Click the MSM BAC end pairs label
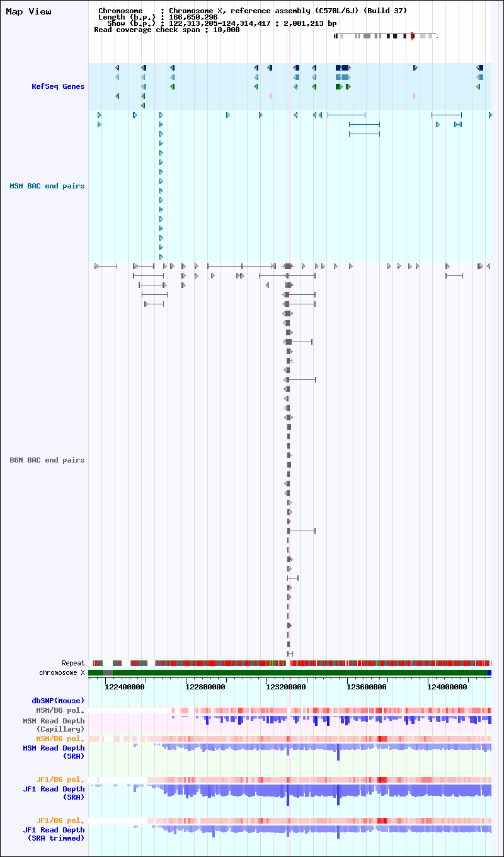504x857 pixels. click(47, 186)
